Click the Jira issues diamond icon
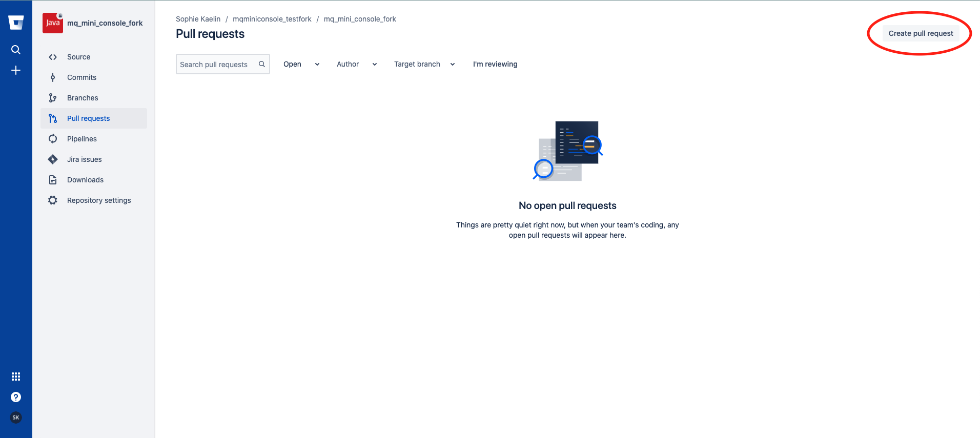The height and width of the screenshot is (438, 980). [53, 159]
